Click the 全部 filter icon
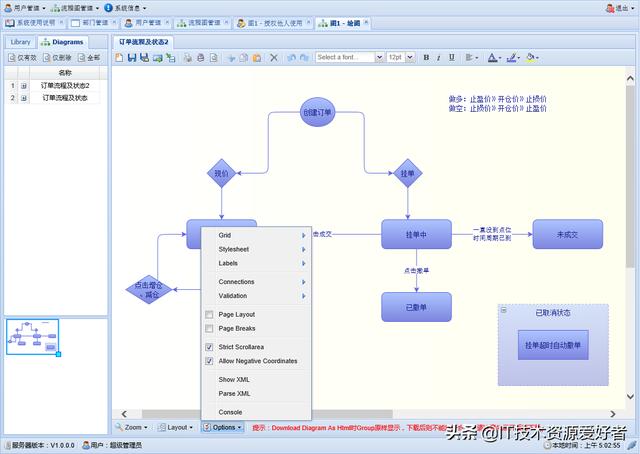 [82, 58]
